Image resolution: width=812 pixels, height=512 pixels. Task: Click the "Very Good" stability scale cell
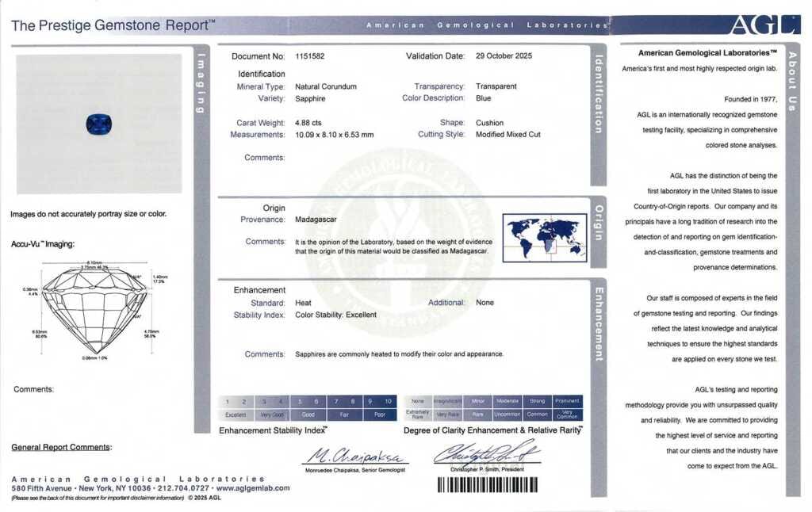[272, 415]
